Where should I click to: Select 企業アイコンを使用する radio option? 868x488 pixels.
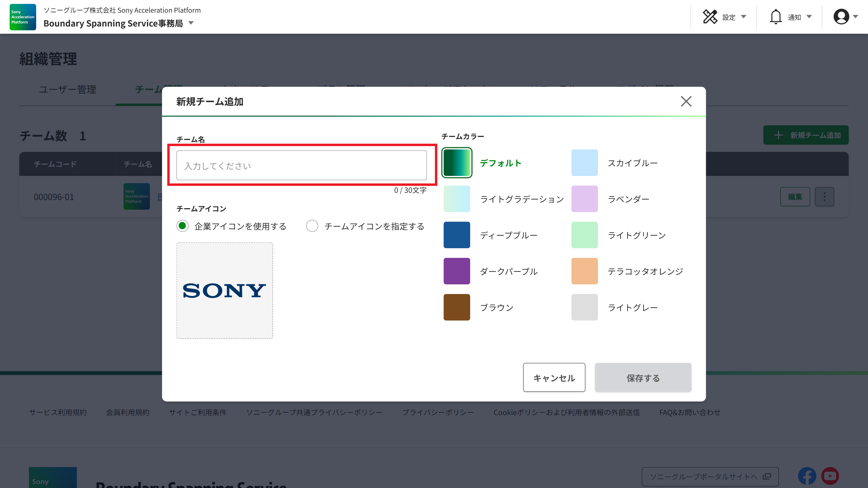182,226
